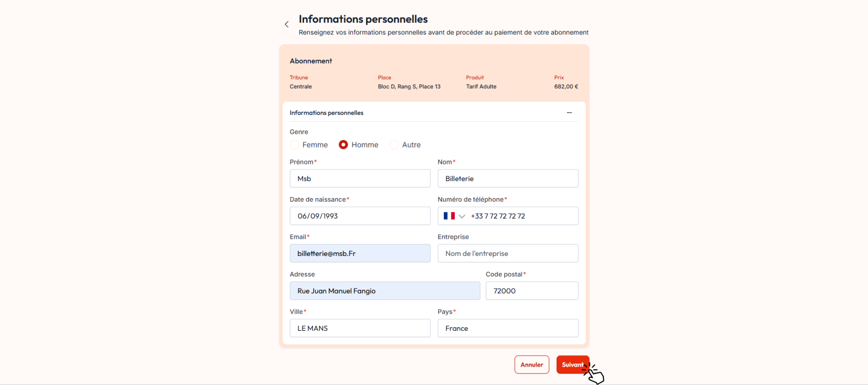The width and height of the screenshot is (868, 385).
Task: Edit the Date de naissance field
Action: click(x=360, y=216)
